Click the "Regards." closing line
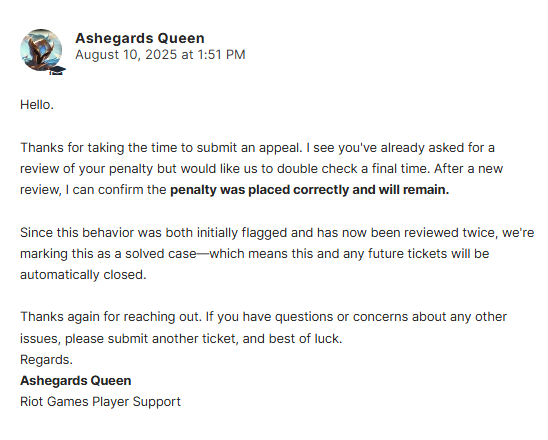 coord(46,360)
